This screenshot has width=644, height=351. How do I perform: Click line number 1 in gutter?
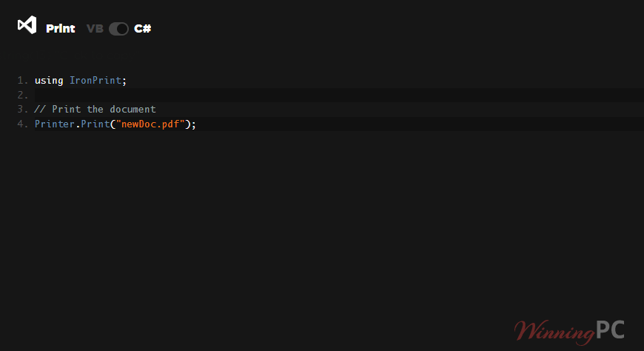(x=23, y=80)
